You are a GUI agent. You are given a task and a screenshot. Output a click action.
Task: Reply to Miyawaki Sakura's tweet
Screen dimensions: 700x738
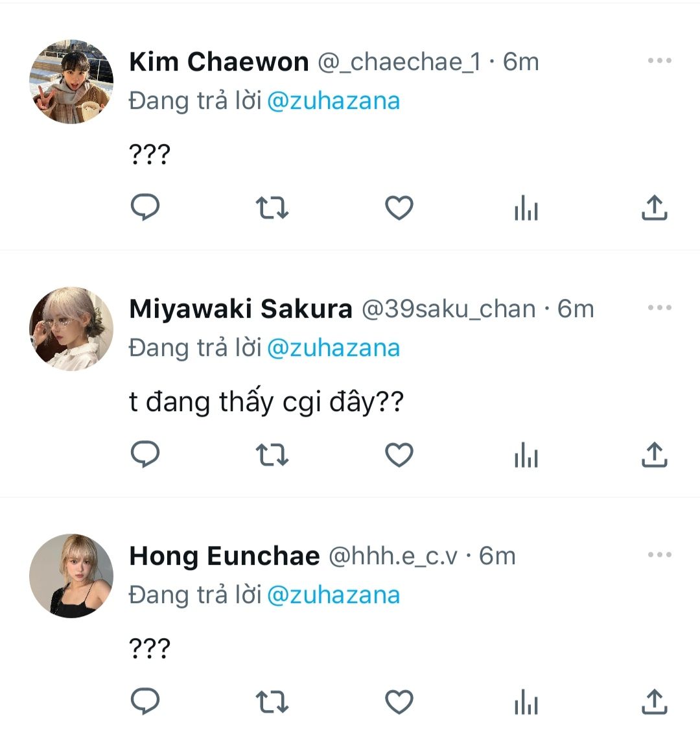tap(145, 455)
